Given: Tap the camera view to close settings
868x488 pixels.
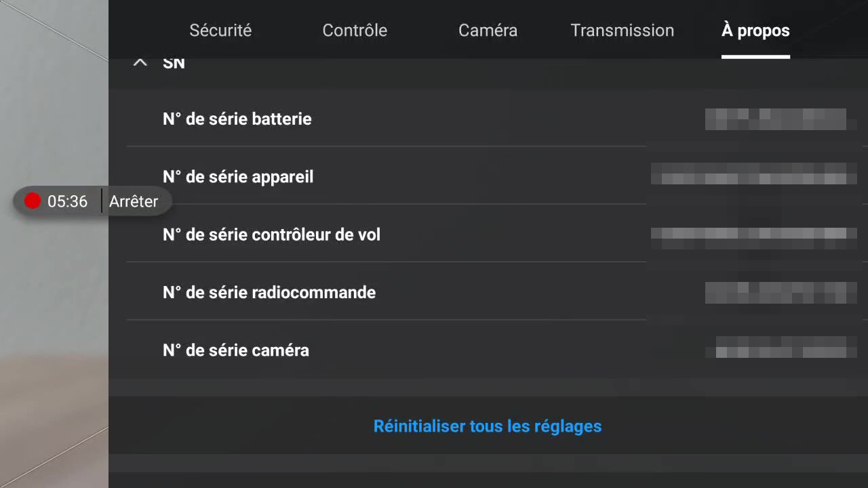Looking at the screenshot, I should (x=54, y=339).
